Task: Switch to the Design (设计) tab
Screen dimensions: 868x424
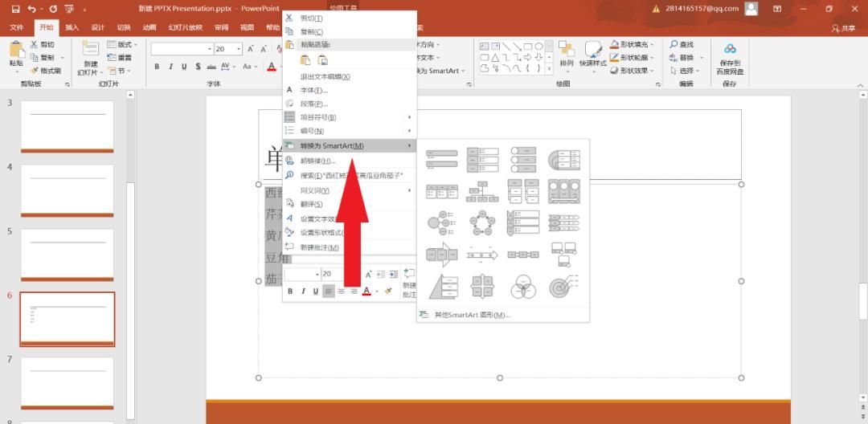Action: tap(98, 27)
